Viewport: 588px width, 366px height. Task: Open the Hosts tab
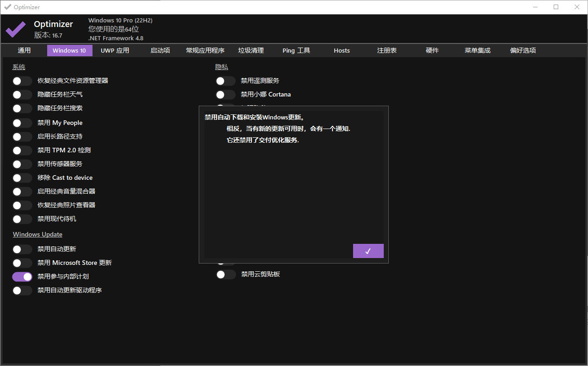[342, 50]
